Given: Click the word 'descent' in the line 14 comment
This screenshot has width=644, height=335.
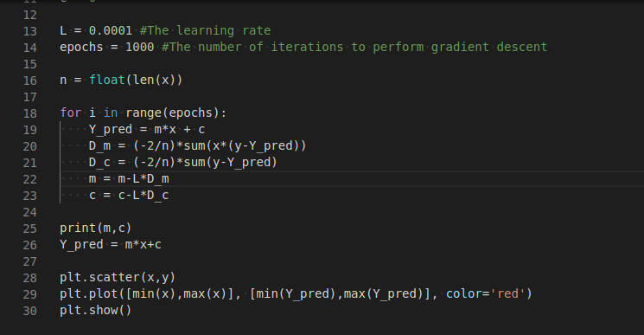Looking at the screenshot, I should click(522, 47).
